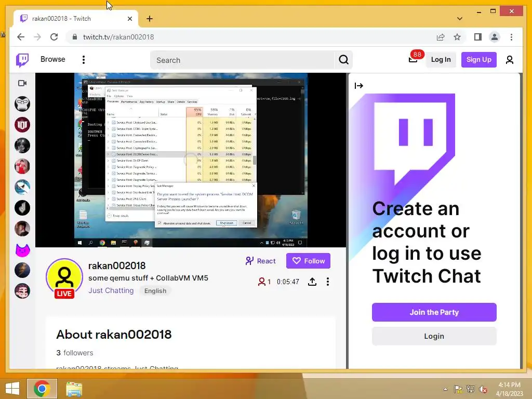The image size is (532, 399).
Task: Open the dark red emblem channel avatar
Action: click(x=22, y=125)
